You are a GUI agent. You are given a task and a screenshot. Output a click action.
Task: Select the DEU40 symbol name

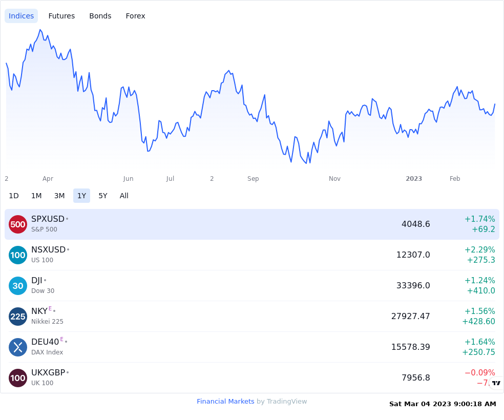45,342
